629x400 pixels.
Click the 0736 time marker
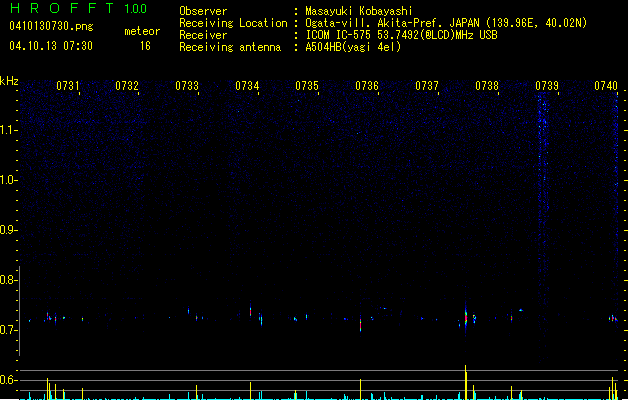click(367, 86)
